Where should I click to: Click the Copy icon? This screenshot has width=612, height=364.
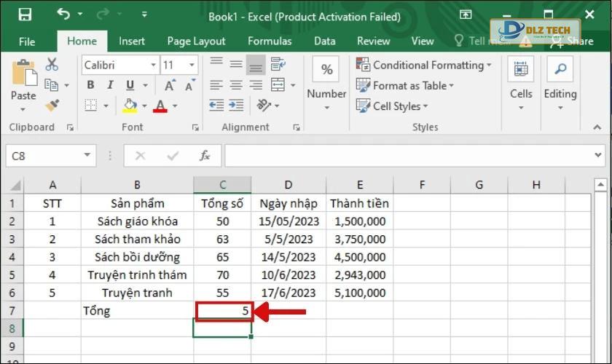(52, 85)
